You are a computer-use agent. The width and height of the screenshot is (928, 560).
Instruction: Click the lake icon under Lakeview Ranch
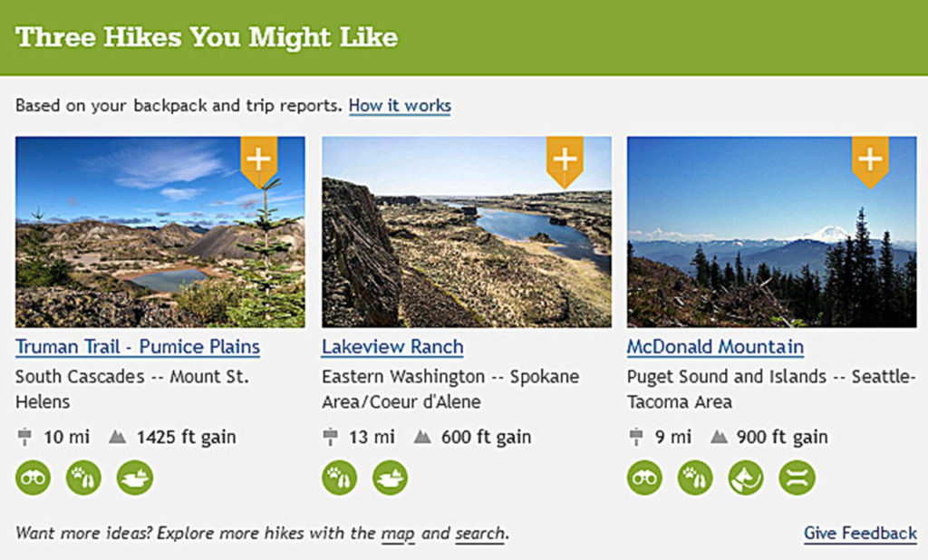[x=391, y=478]
